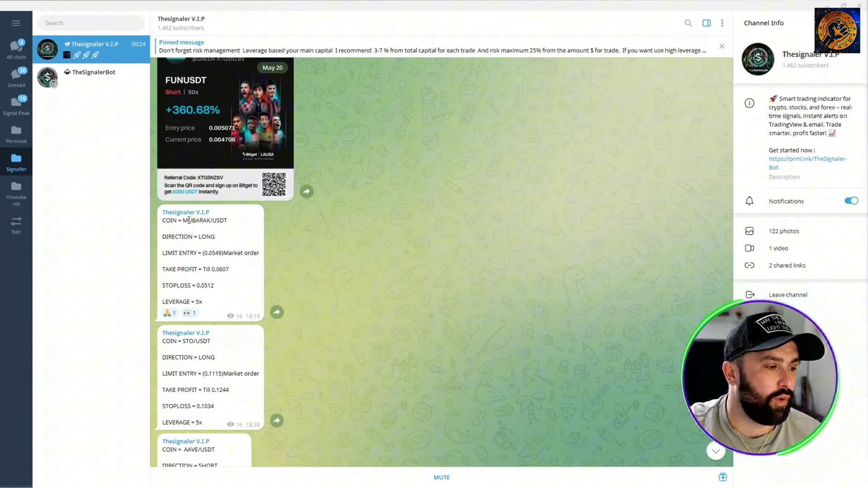
Task: Click the shared links chain icon
Action: point(749,265)
